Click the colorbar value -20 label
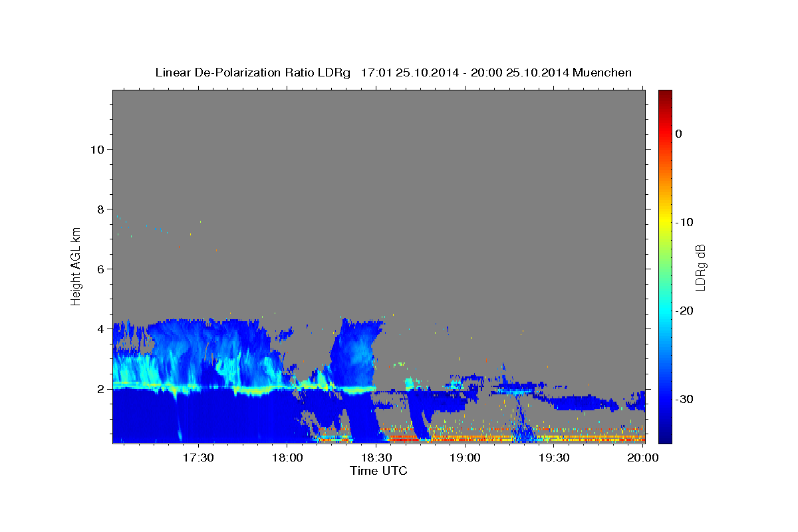The width and height of the screenshot is (798, 532). point(686,311)
